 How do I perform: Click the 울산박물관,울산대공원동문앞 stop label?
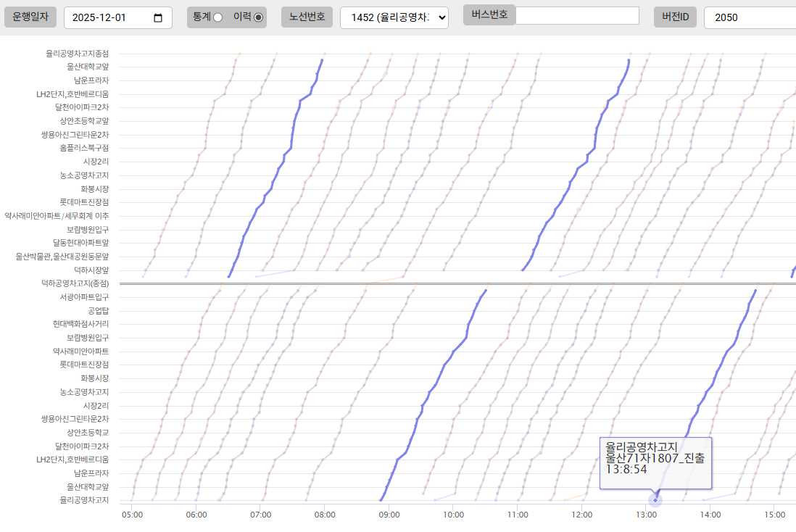click(62, 257)
